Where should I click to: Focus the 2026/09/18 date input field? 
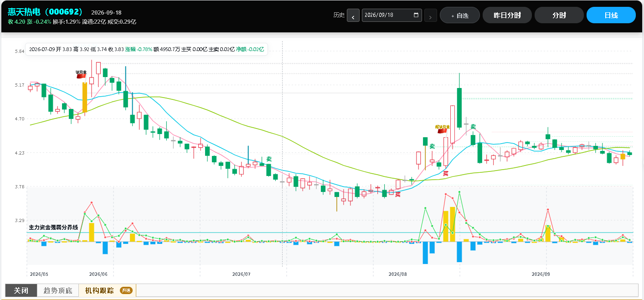pos(392,15)
